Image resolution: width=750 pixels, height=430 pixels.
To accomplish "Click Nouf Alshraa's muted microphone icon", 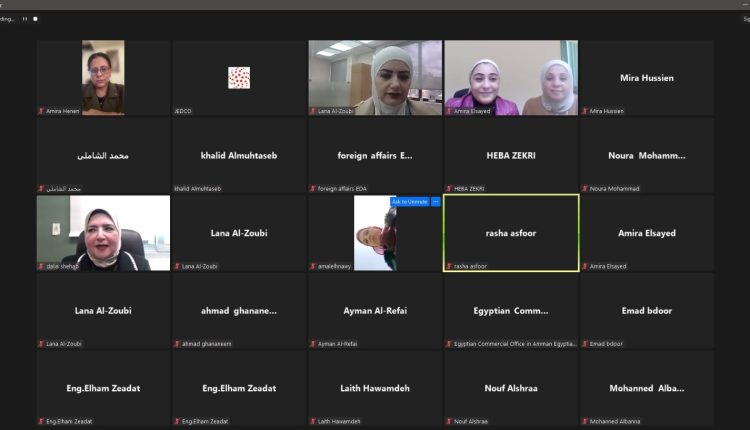I will coord(450,422).
